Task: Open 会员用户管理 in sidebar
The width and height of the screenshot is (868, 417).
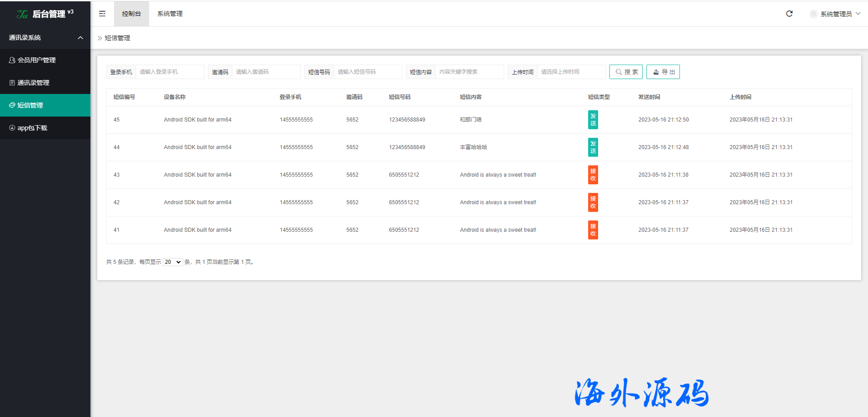Action: pyautogui.click(x=36, y=60)
